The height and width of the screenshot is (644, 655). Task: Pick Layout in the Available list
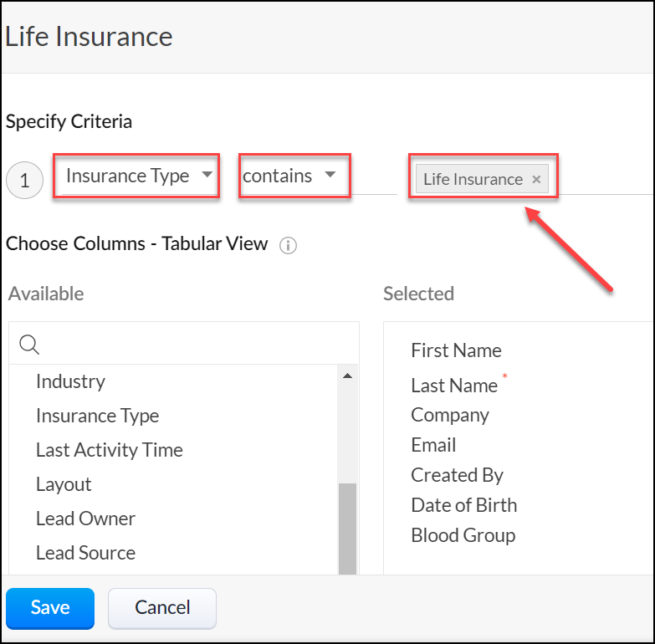(64, 484)
